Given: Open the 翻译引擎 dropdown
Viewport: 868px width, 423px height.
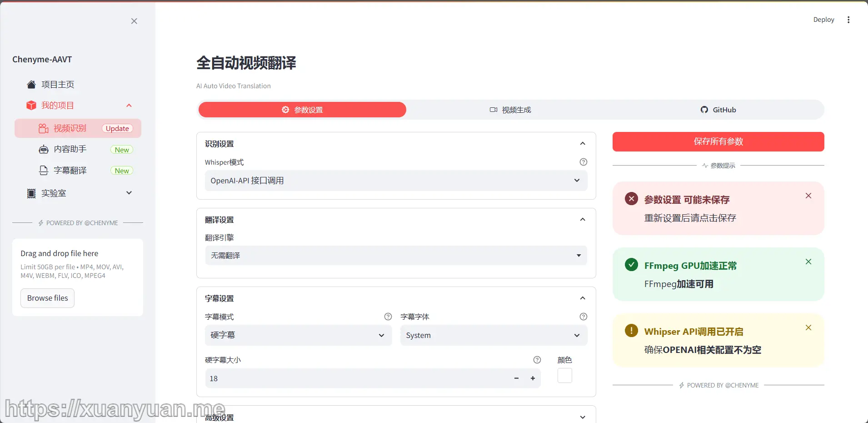Looking at the screenshot, I should coord(396,256).
